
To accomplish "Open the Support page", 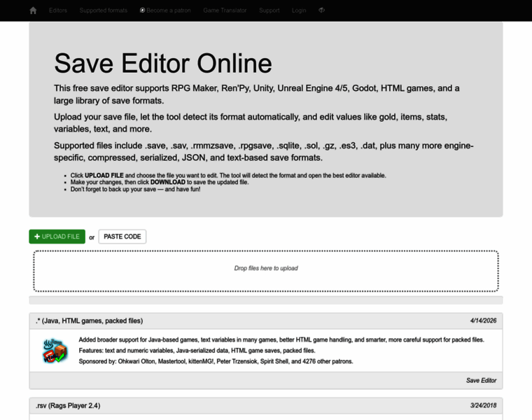I will 269,10.
